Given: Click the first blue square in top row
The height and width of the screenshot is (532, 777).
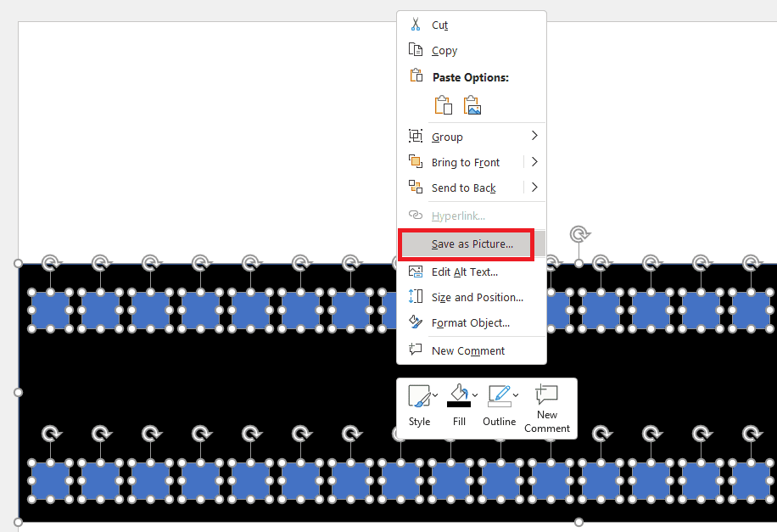Looking at the screenshot, I should (50, 311).
